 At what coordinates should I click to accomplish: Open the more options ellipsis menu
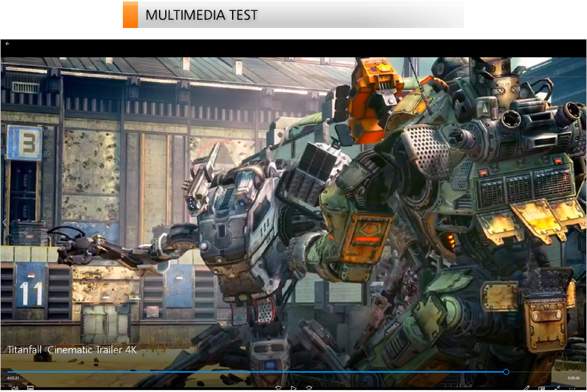(x=573, y=389)
